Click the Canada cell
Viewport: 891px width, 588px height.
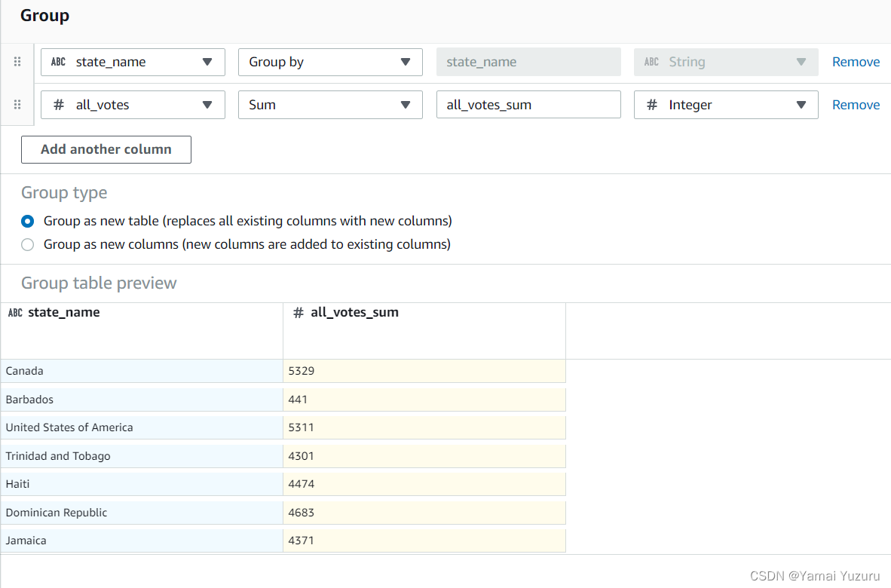(x=142, y=371)
